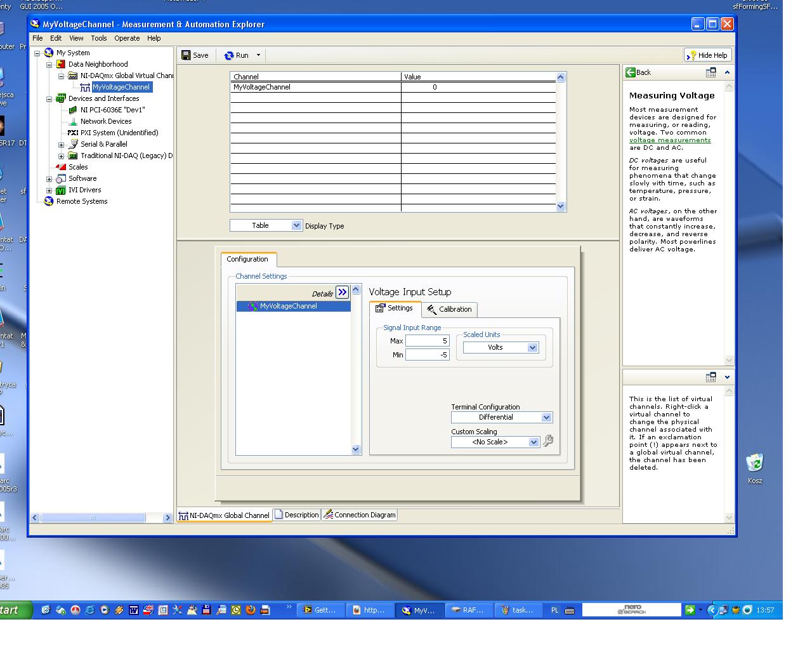Expand the Software tree node
This screenshot has height=650, width=812.
[x=49, y=179]
